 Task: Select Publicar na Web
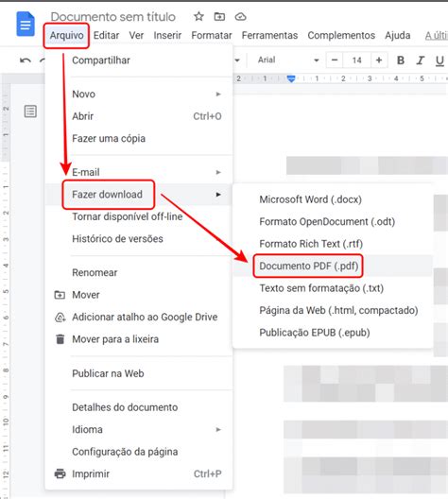pos(139,373)
